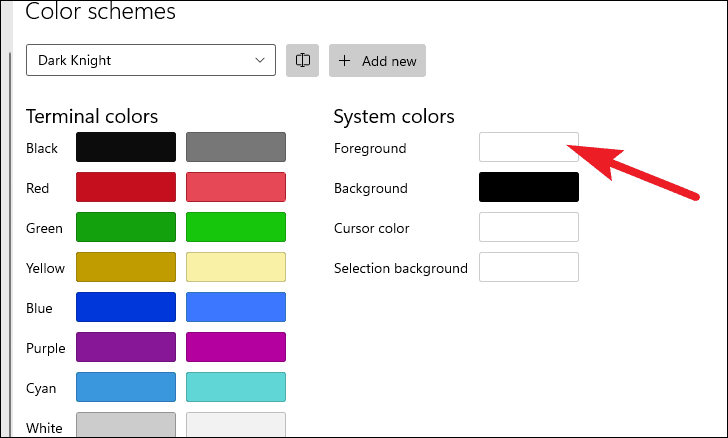This screenshot has height=438, width=728.
Task: Open the Dark Knight scheme dropdown
Action: pos(151,60)
